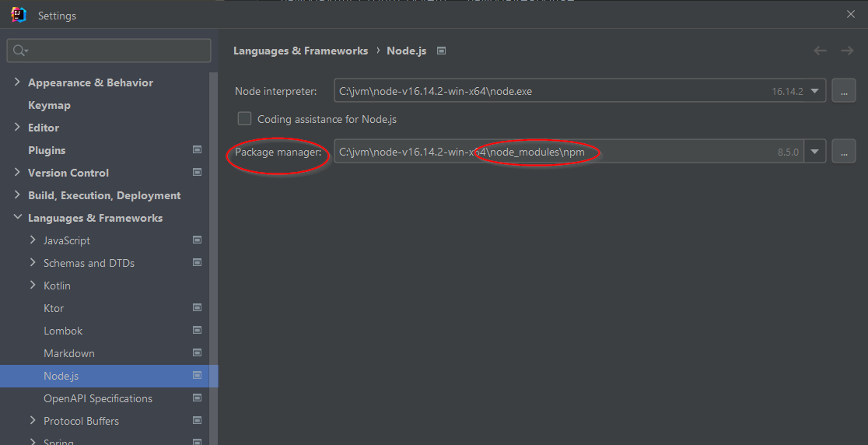The image size is (868, 445).
Task: Click the project-level icon beside Node.js row
Action: [x=197, y=375]
